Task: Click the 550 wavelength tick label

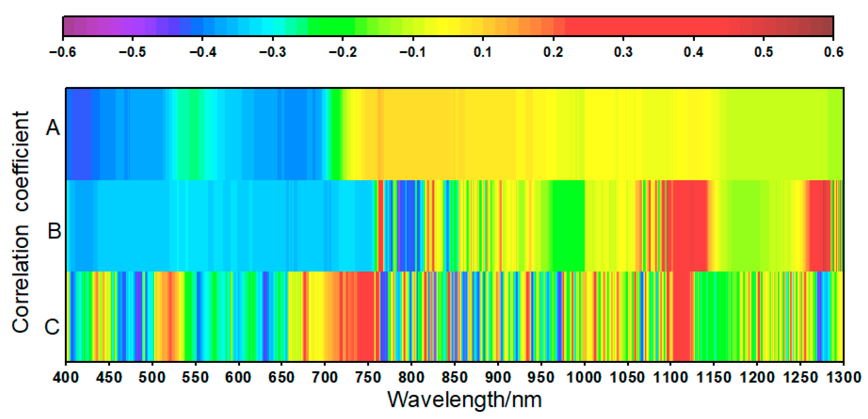Action: click(x=195, y=377)
